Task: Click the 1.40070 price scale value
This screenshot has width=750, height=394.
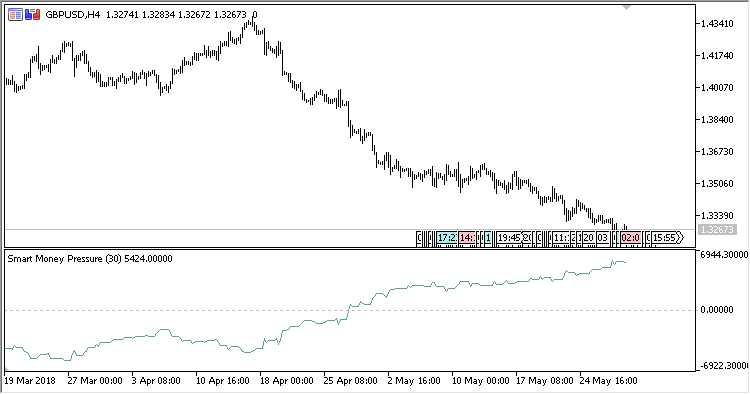Action: point(717,88)
